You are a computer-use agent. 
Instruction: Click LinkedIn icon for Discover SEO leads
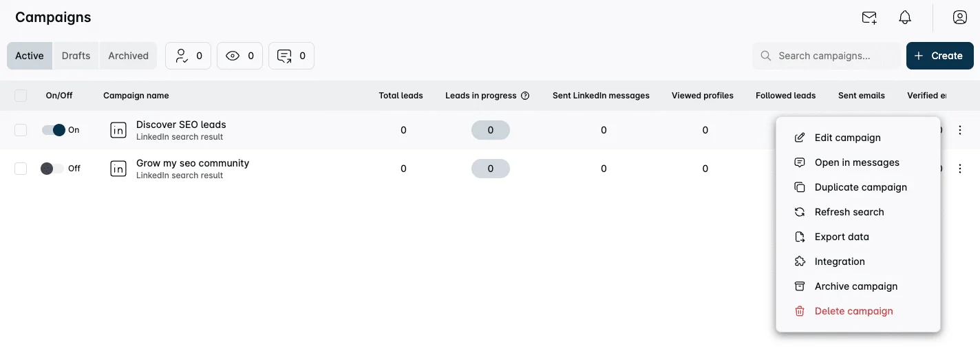(118, 130)
